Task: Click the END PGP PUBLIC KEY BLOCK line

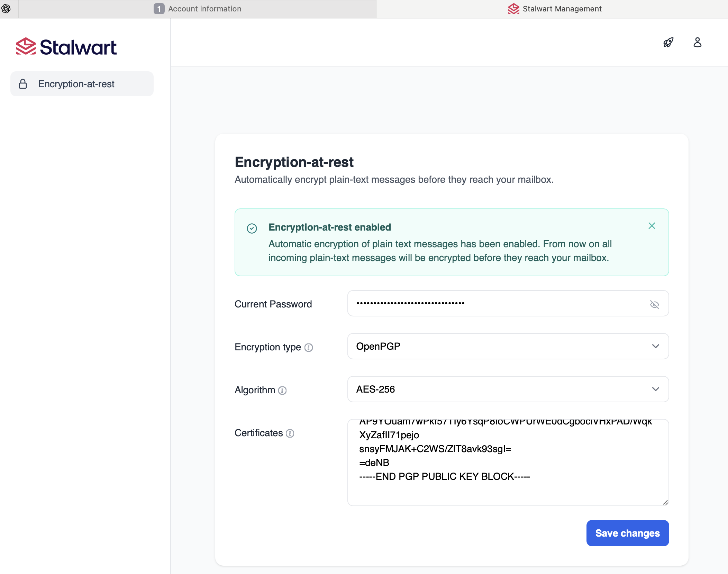Action: [444, 477]
